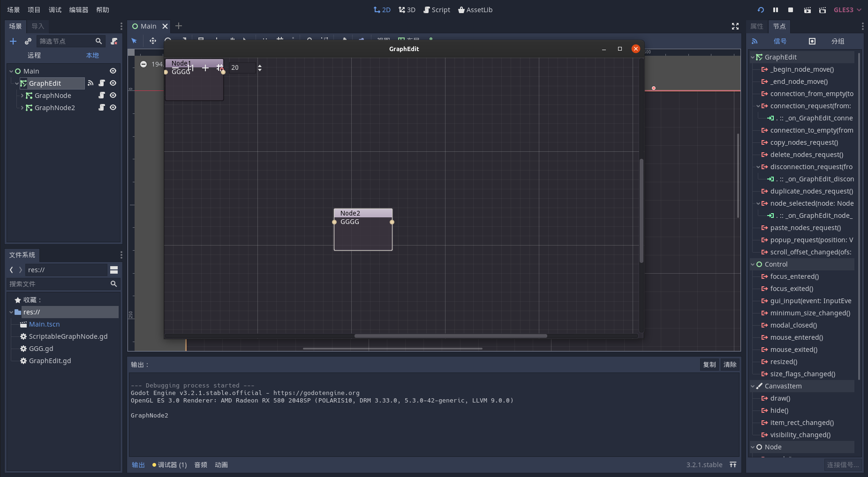Open the script attached to GraphEdit node

pyautogui.click(x=102, y=83)
